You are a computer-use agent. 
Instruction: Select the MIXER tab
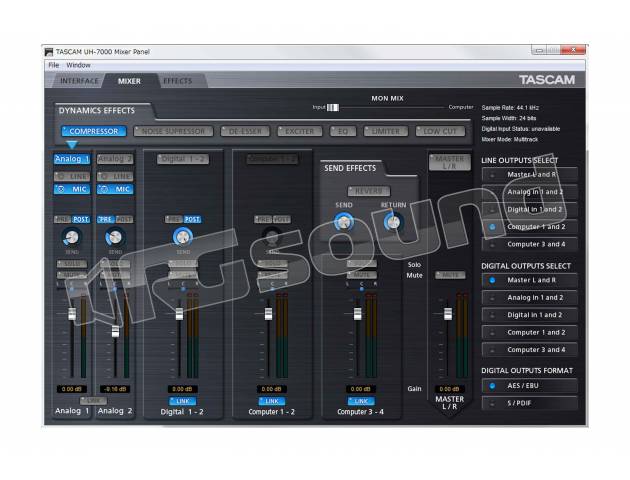coord(129,81)
